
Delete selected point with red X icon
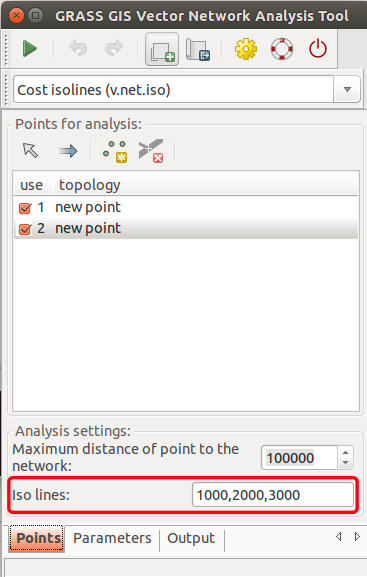click(x=151, y=151)
